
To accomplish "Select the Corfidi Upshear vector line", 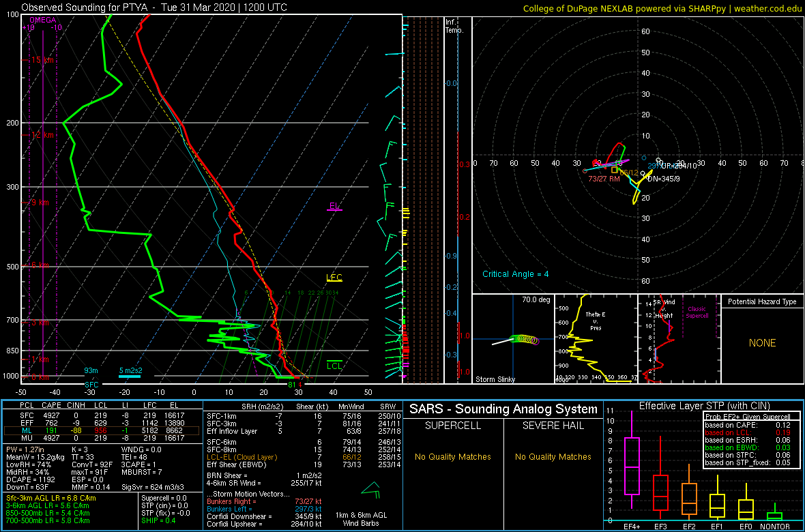I will tap(265, 524).
